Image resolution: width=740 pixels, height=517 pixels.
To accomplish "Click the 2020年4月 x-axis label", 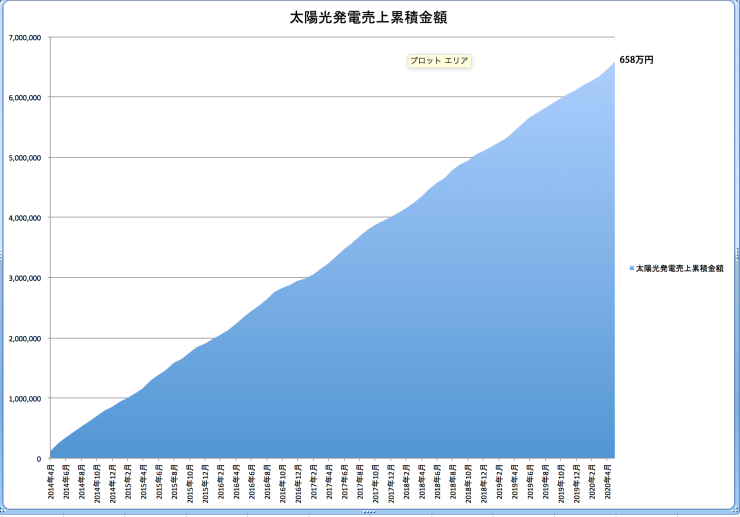I will tap(608, 481).
